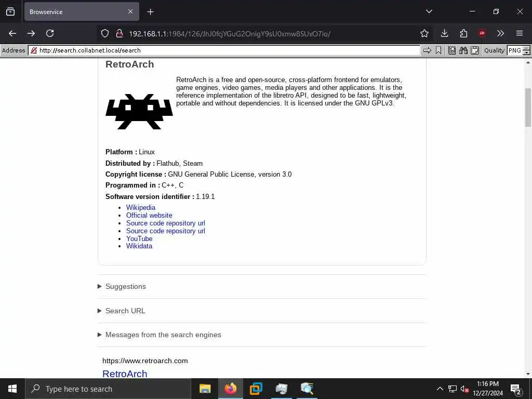Click the Browservice Go arrow button
Image resolution: width=532 pixels, height=399 pixels.
click(x=427, y=50)
